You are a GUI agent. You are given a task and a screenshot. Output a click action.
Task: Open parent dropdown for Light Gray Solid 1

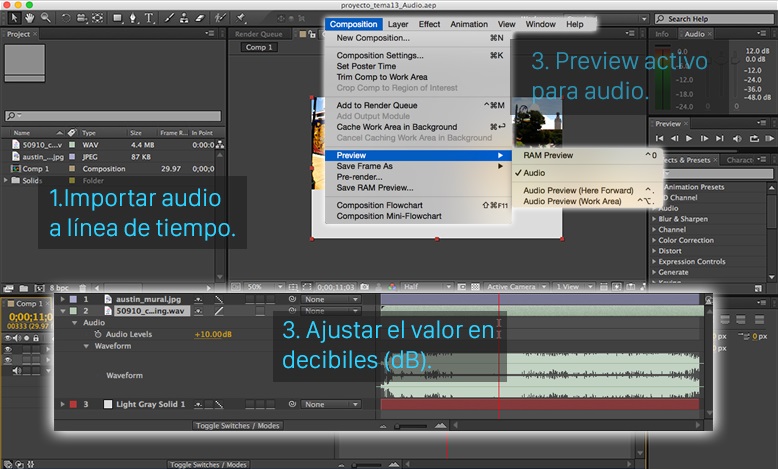point(330,404)
